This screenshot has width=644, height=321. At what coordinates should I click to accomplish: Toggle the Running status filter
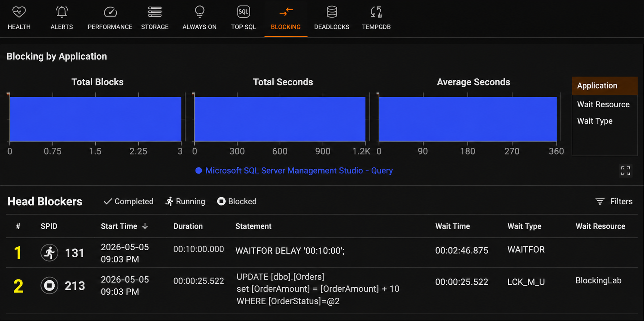(x=185, y=201)
